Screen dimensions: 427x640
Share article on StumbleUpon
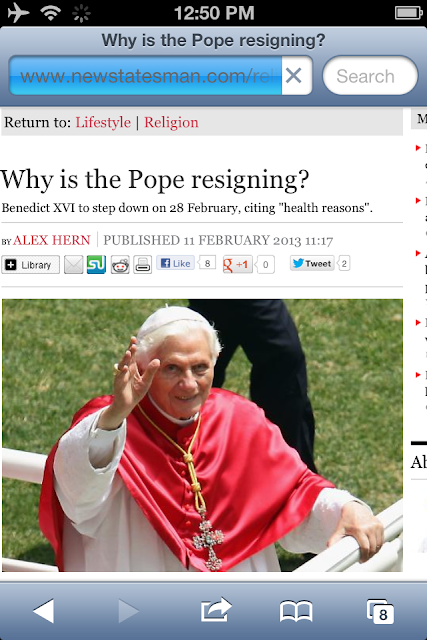[x=96, y=264]
